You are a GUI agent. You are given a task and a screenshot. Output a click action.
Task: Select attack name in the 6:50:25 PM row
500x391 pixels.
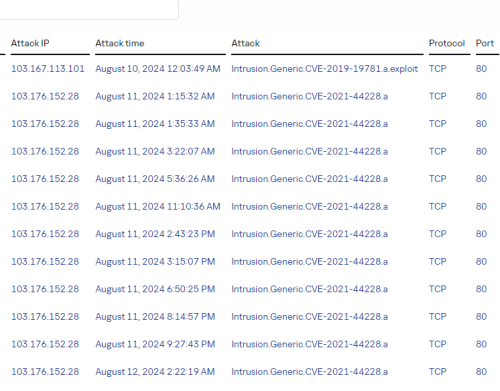310,289
